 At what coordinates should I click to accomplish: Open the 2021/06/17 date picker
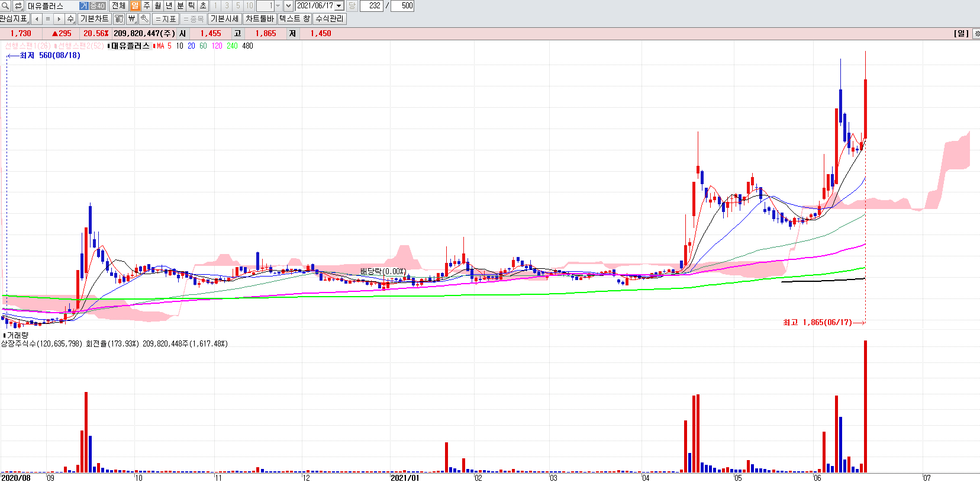pos(339,6)
